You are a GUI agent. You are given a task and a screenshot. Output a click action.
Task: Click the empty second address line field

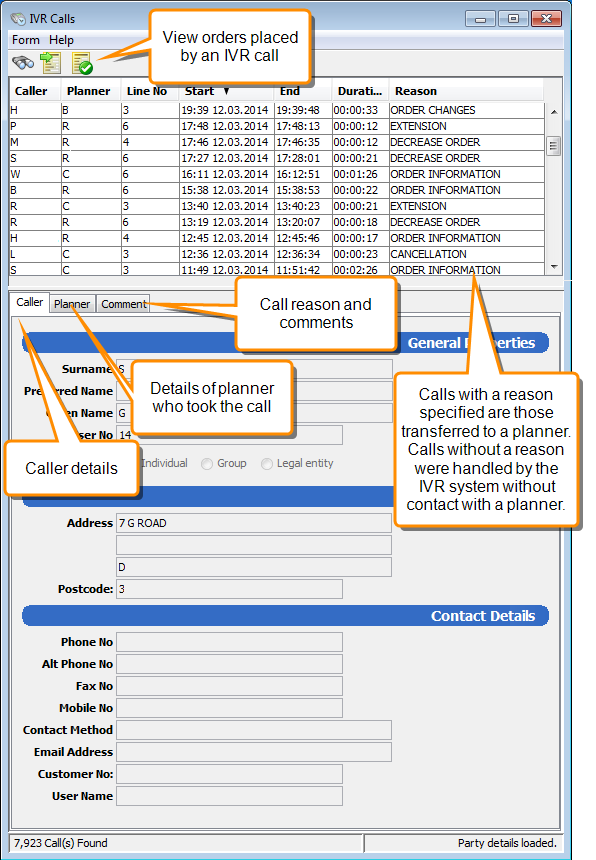254,545
